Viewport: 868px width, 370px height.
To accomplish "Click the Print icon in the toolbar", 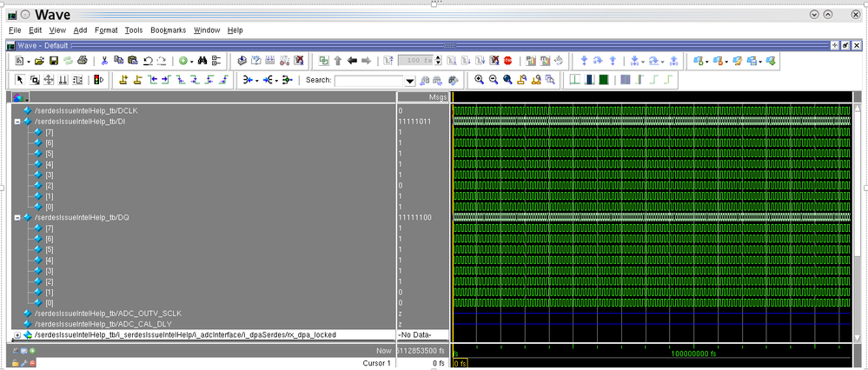I will [x=83, y=61].
